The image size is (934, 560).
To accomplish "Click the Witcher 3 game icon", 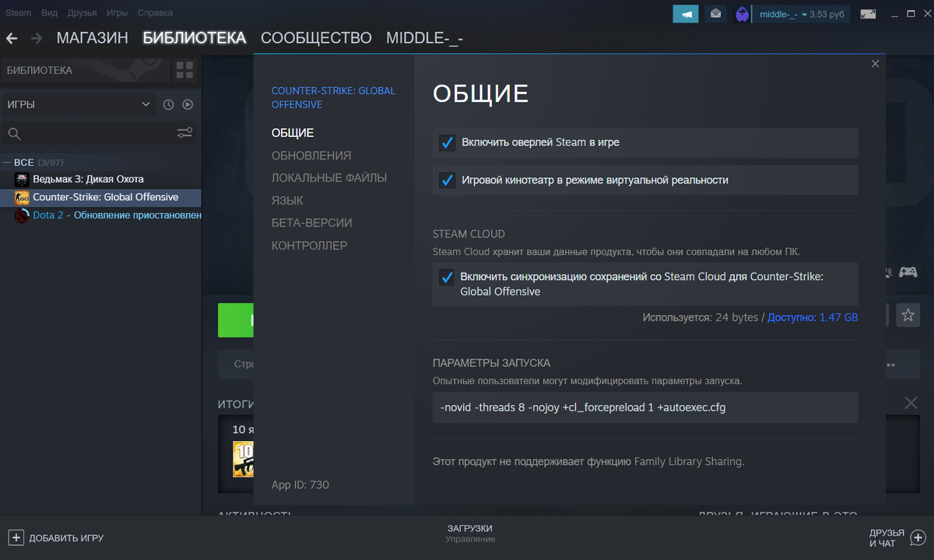I will point(22,179).
